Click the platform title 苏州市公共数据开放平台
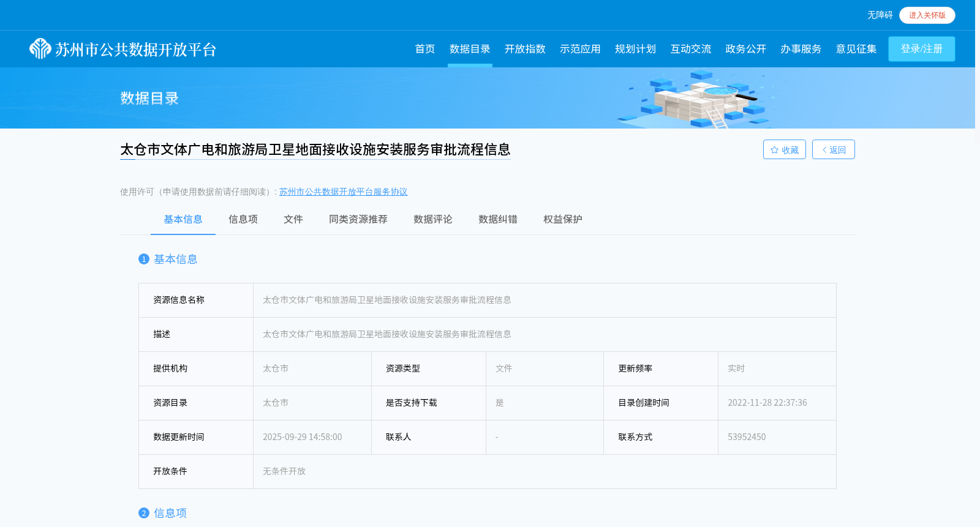 136,50
